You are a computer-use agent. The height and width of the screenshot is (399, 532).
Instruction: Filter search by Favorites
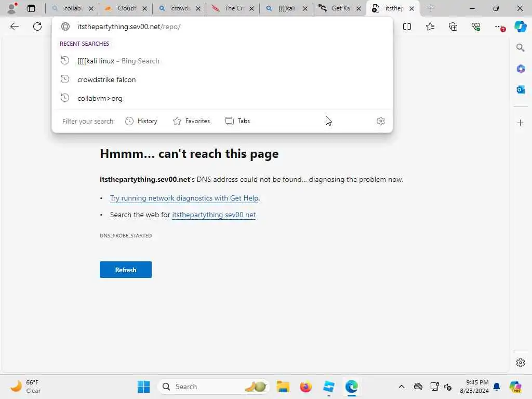click(191, 121)
